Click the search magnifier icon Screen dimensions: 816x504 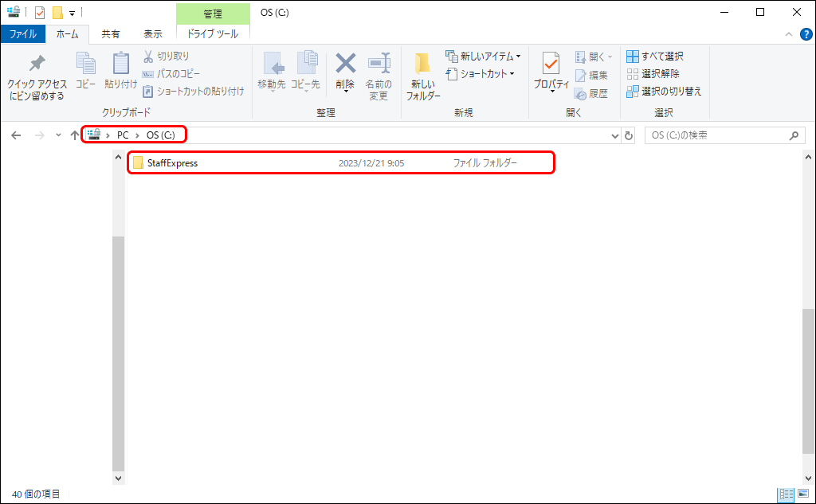tap(794, 135)
